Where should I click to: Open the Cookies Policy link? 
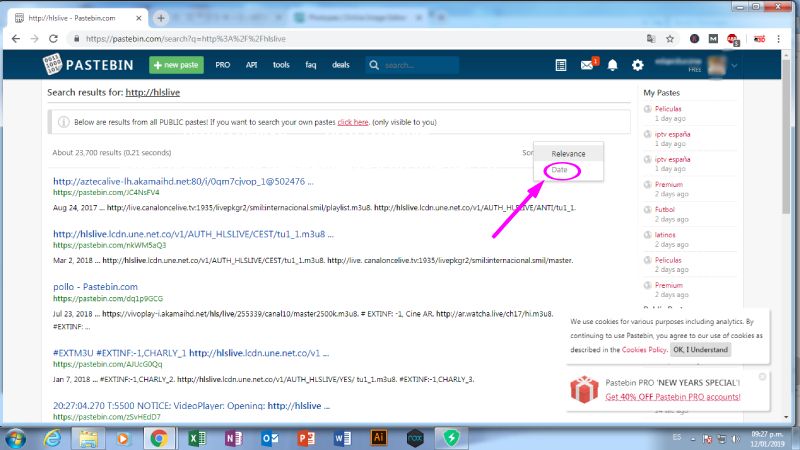pyautogui.click(x=644, y=349)
